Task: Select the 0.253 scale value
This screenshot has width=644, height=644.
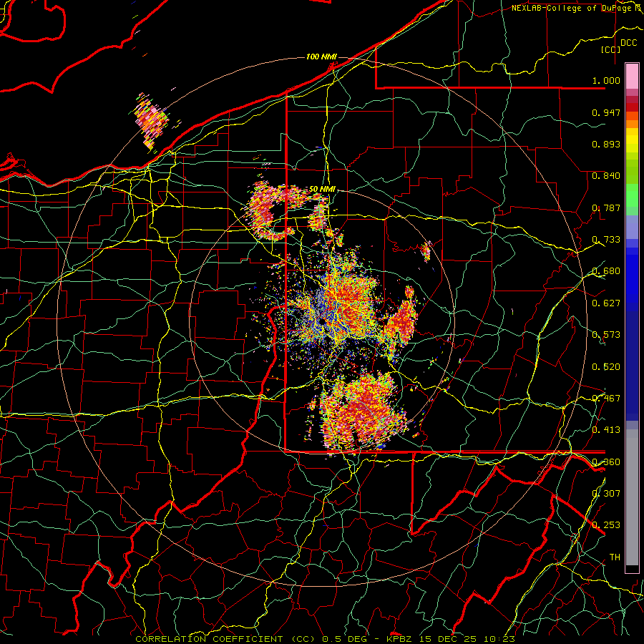Action: 606,525
